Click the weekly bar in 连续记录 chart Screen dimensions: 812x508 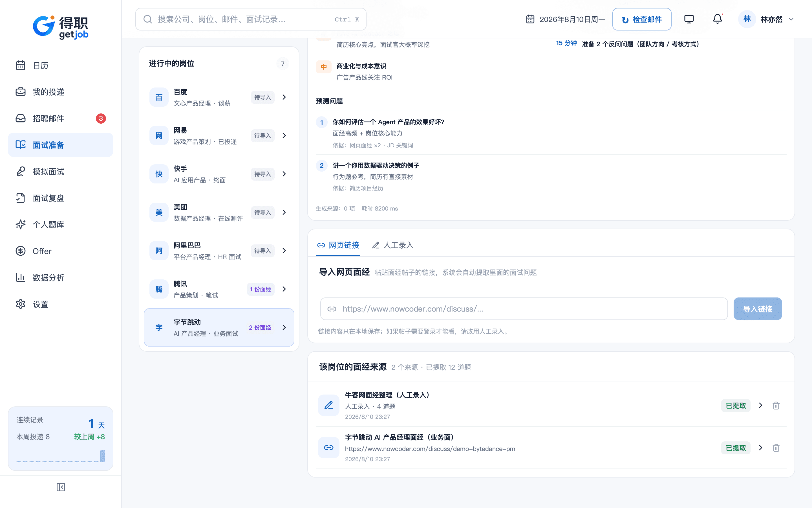pyautogui.click(x=103, y=456)
